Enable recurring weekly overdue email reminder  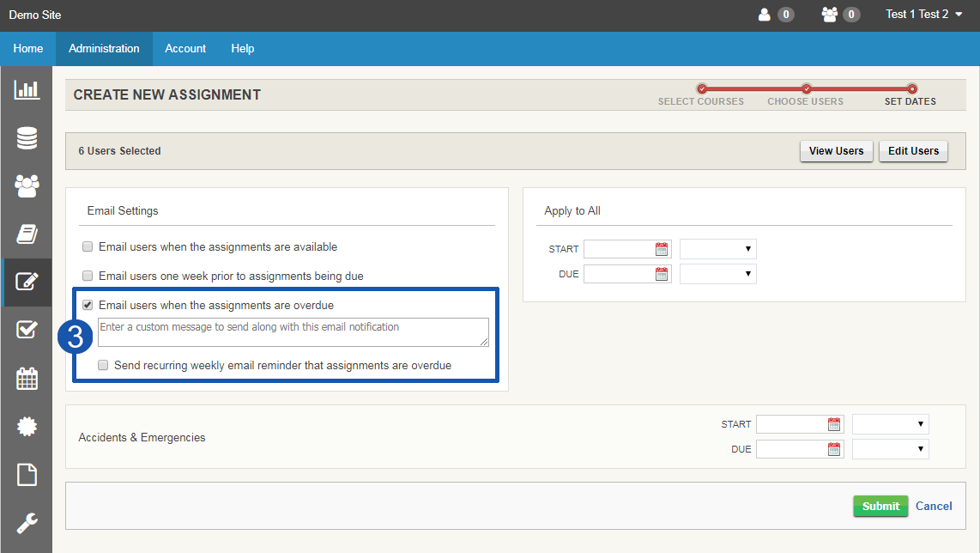tap(102, 365)
